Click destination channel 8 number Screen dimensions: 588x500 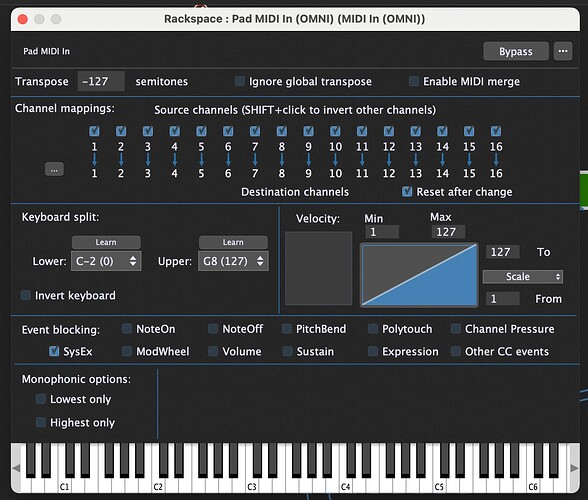[x=282, y=173]
